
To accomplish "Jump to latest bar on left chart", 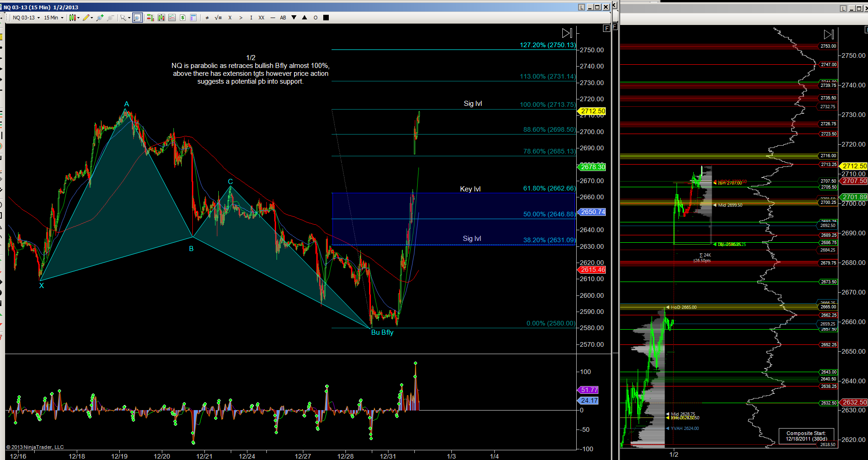I will click(x=567, y=33).
